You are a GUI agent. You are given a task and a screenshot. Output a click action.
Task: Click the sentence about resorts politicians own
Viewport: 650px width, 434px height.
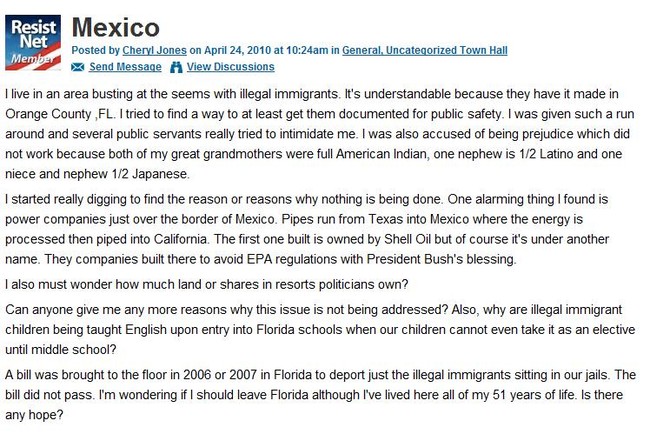point(207,285)
